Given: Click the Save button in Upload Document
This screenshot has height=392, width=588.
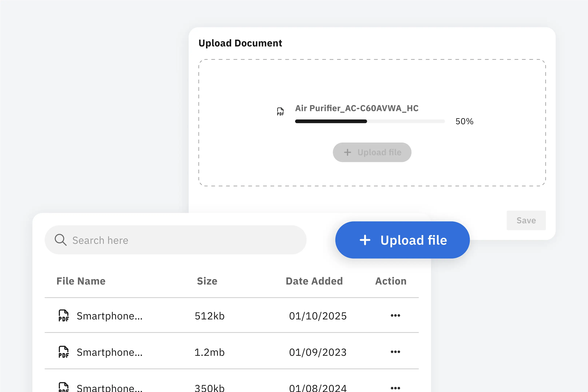Looking at the screenshot, I should pyautogui.click(x=526, y=220).
